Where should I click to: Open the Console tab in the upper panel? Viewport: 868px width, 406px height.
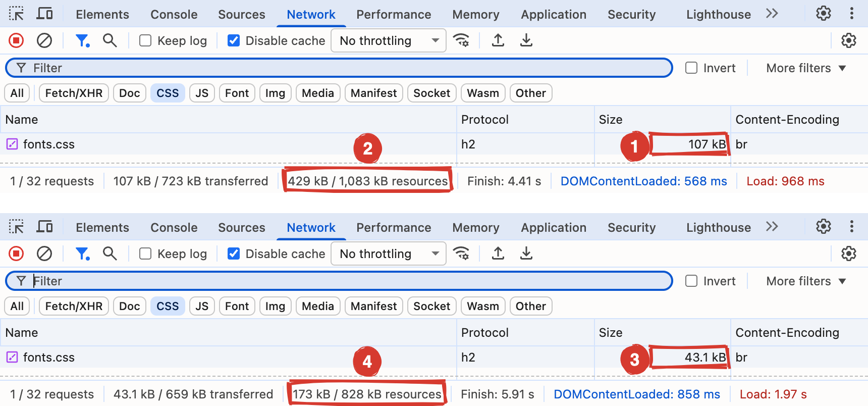coord(174,14)
